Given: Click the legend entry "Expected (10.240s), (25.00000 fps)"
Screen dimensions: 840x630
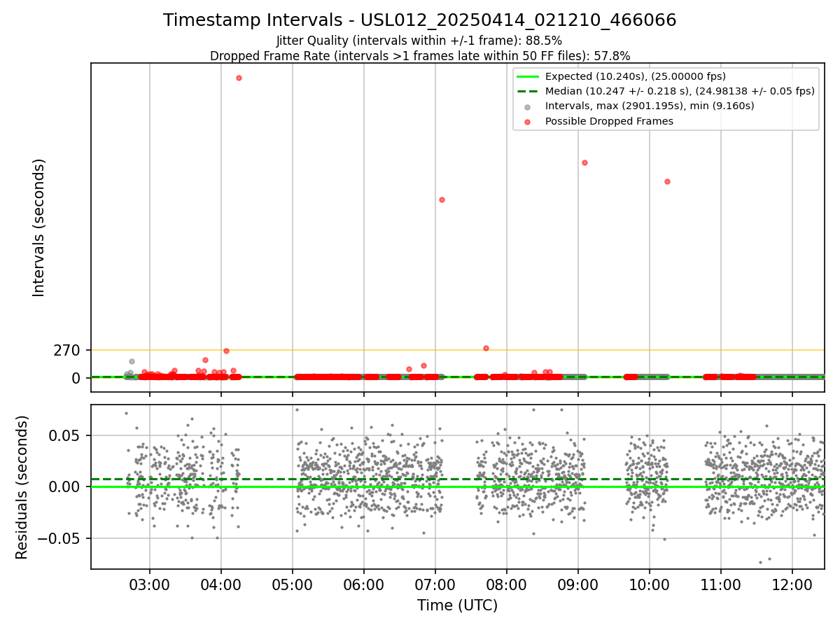Looking at the screenshot, I should (x=635, y=76).
